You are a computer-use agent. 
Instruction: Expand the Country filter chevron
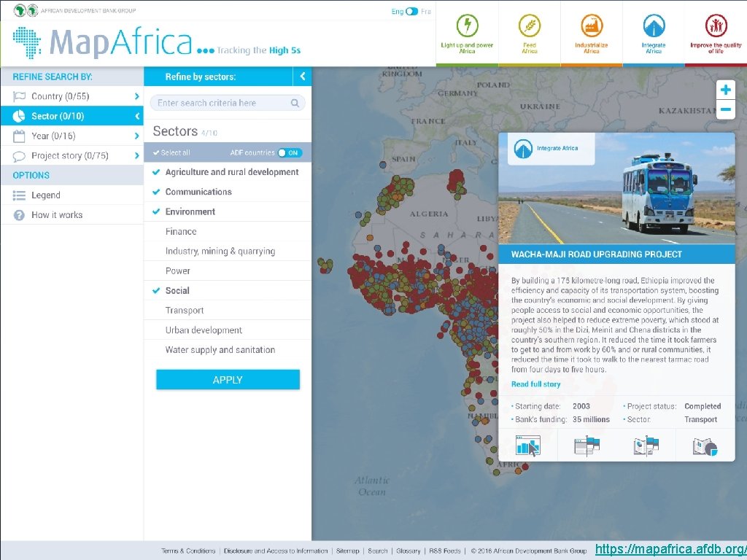pyautogui.click(x=136, y=96)
